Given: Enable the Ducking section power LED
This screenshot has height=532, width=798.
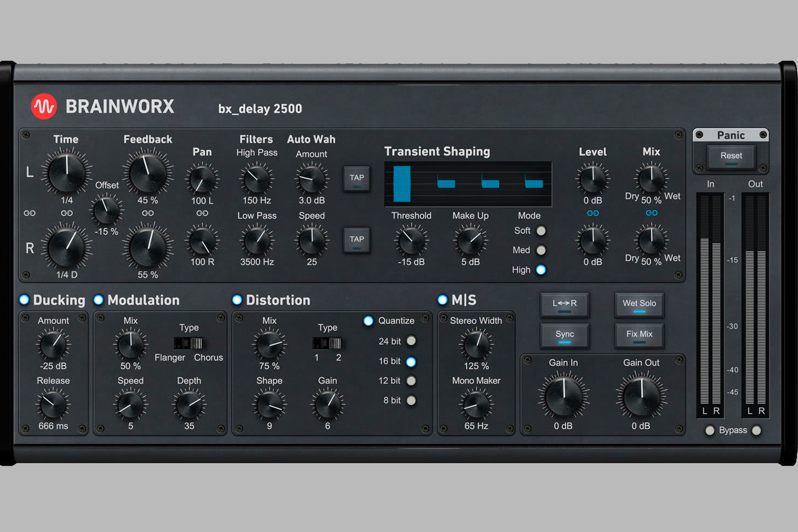Looking at the screenshot, I should [x=24, y=300].
